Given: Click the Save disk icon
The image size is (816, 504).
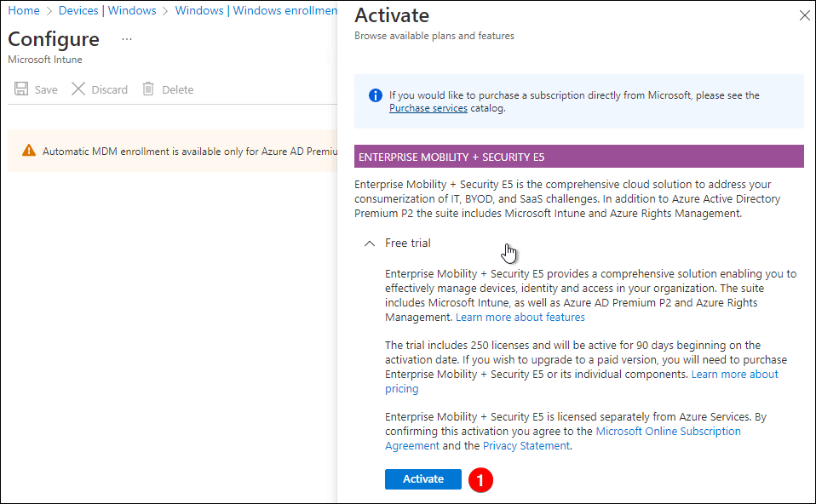Looking at the screenshot, I should coord(20,89).
